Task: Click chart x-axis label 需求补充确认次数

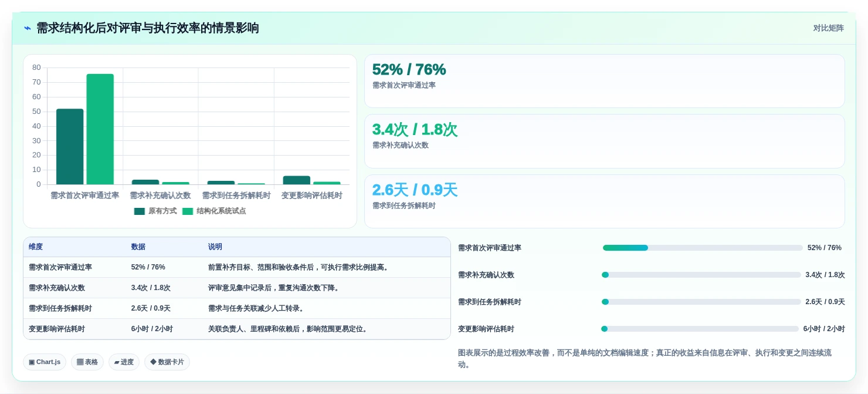Action: [160, 196]
